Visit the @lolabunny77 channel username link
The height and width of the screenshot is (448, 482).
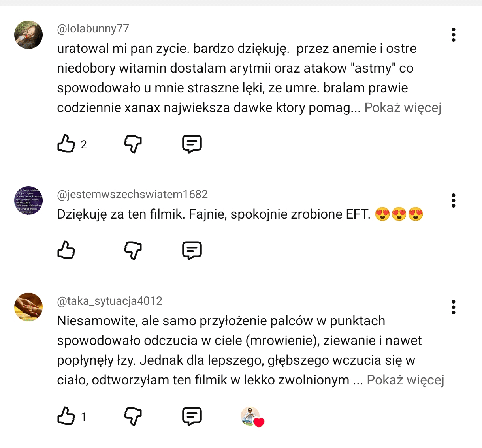coord(93,28)
